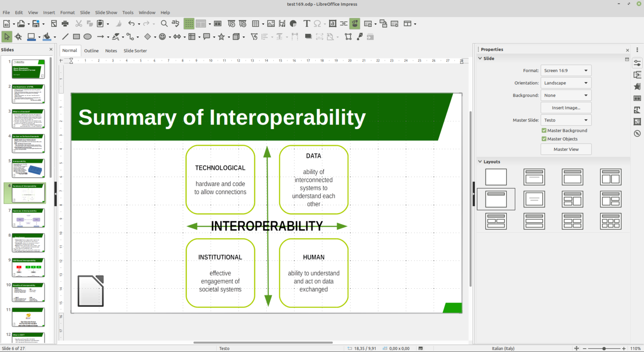Toggle display of the snap grid
Image resolution: width=644 pixels, height=352 pixels.
coord(189,24)
